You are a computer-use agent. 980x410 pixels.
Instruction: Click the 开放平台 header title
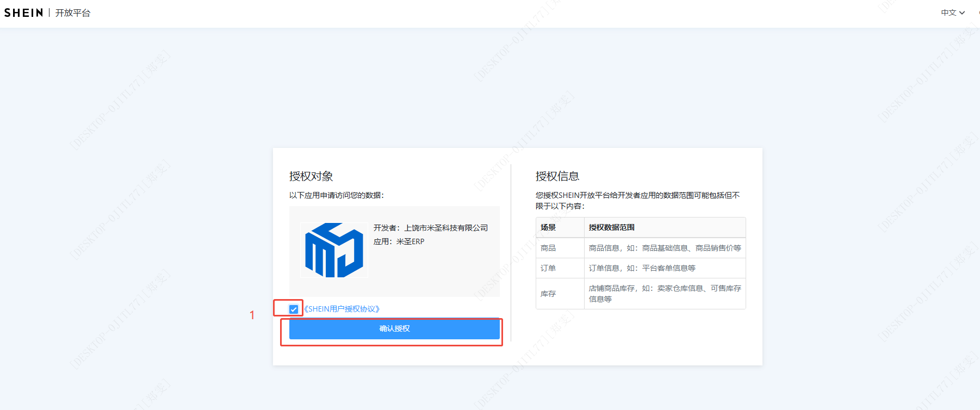(x=73, y=13)
